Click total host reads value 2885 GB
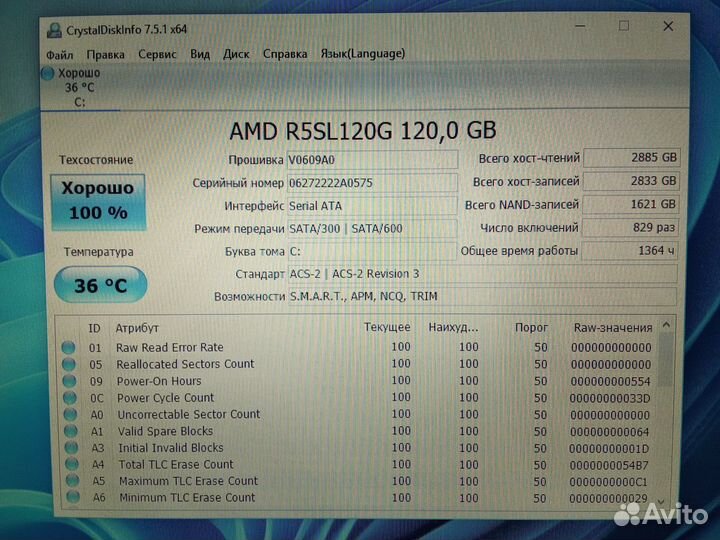This screenshot has width=720, height=540. [x=631, y=158]
